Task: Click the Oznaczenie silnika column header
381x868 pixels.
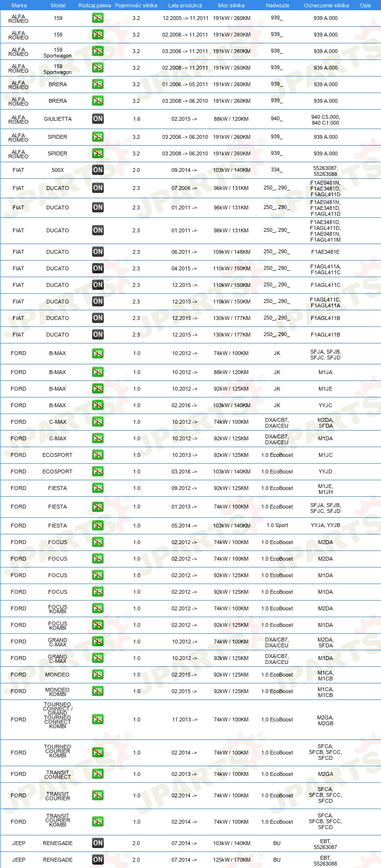Action: pos(326,5)
